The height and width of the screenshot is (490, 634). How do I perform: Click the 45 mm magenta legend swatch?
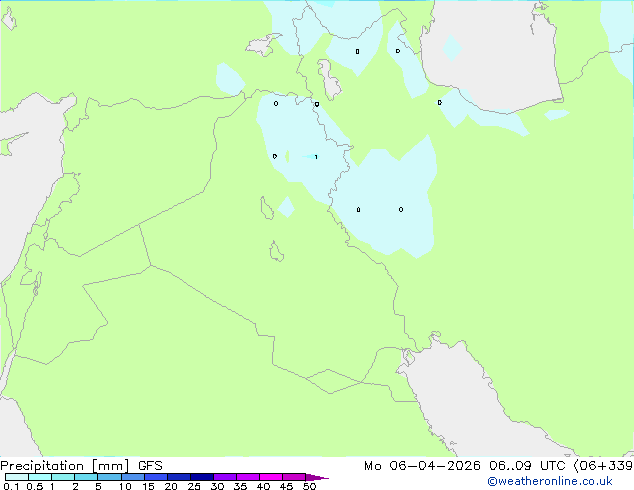(294, 477)
